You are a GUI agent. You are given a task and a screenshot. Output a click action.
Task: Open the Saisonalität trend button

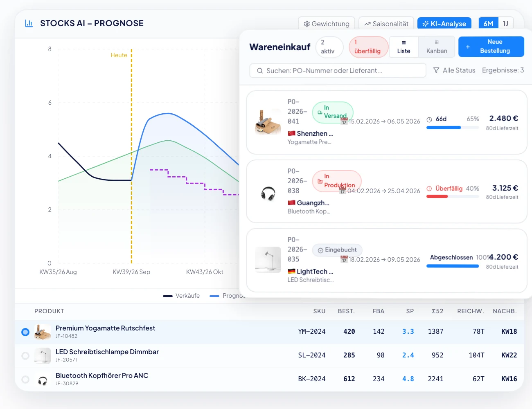tap(386, 24)
